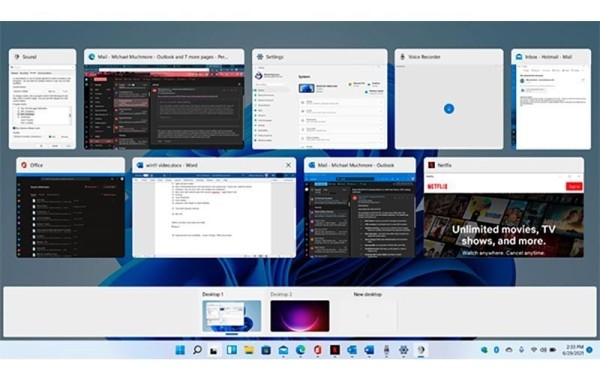
Task: Click the Bluetooth tray icon
Action: [496, 350]
